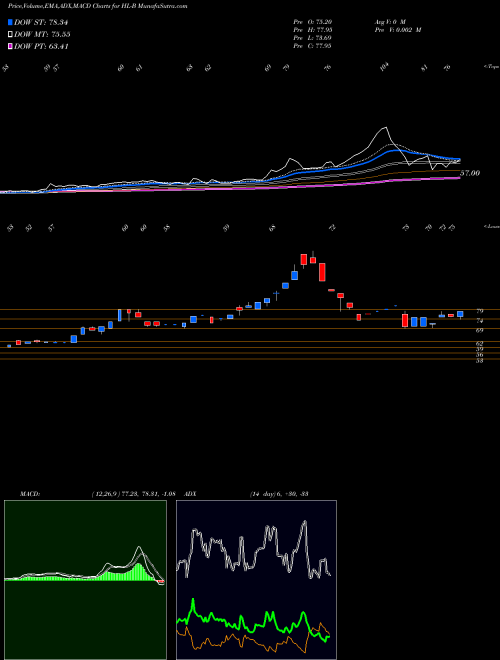
Task: Click the 'DOW MT: 75.55' legend text
Action: (42, 35)
